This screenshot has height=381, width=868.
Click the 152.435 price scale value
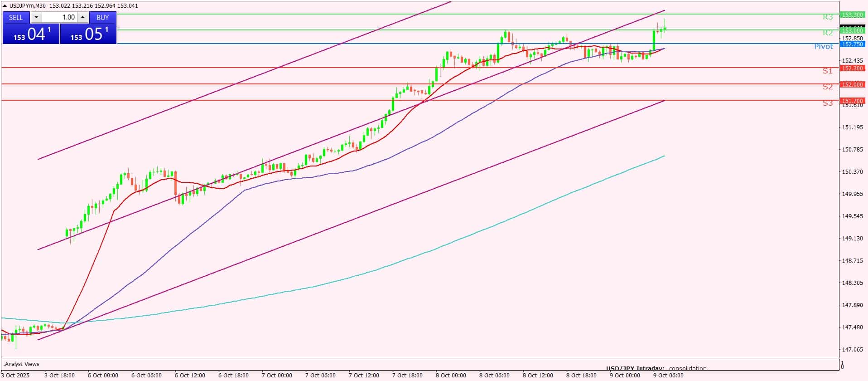852,61
